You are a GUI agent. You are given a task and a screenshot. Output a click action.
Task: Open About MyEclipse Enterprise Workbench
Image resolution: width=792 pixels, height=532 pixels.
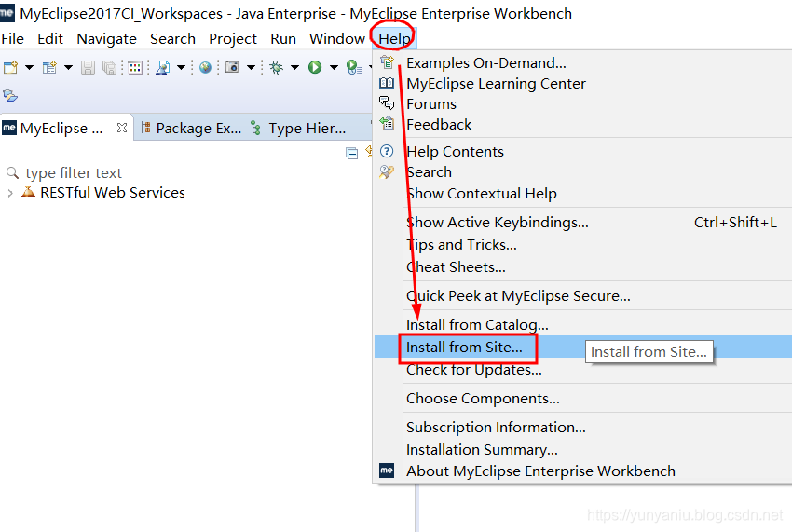click(x=583, y=471)
